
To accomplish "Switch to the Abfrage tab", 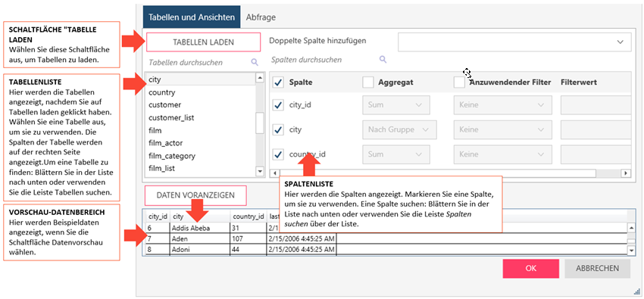I will [261, 17].
